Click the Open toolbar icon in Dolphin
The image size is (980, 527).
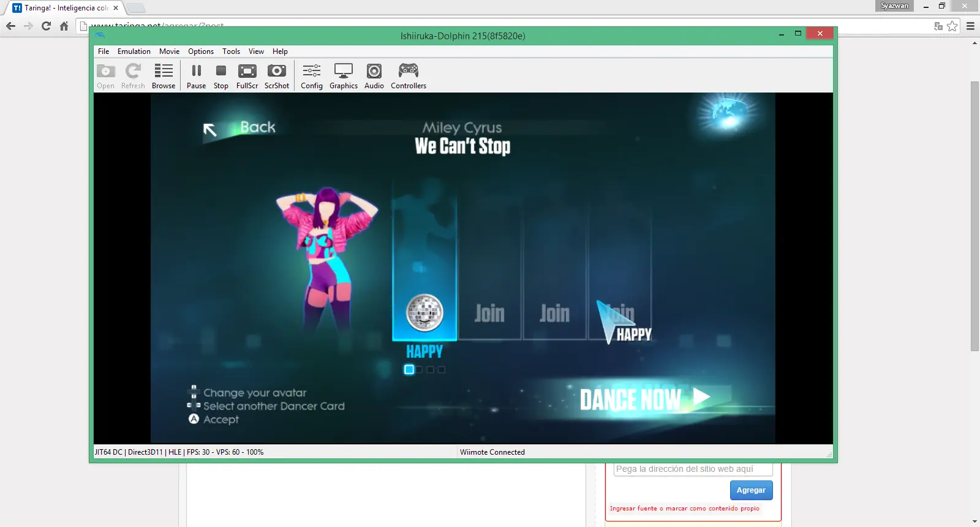point(105,77)
